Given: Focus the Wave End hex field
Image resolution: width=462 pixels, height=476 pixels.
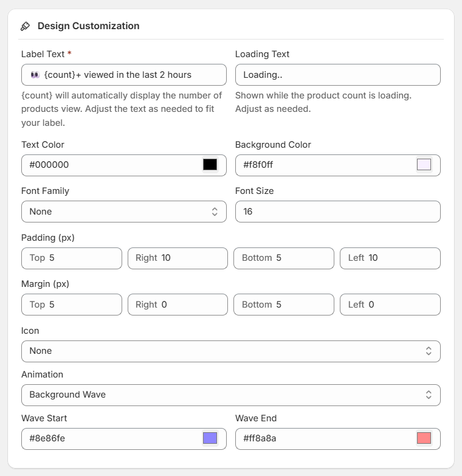Looking at the screenshot, I should (326, 438).
